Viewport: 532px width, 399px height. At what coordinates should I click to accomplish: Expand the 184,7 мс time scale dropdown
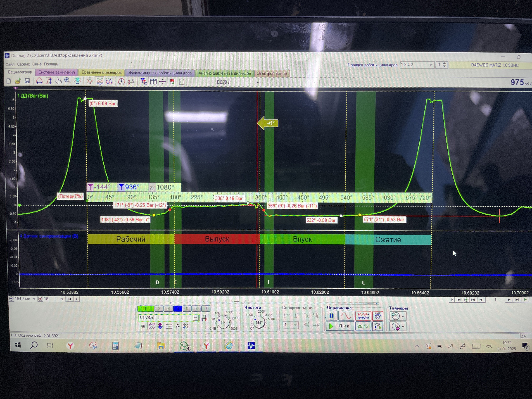click(34, 299)
